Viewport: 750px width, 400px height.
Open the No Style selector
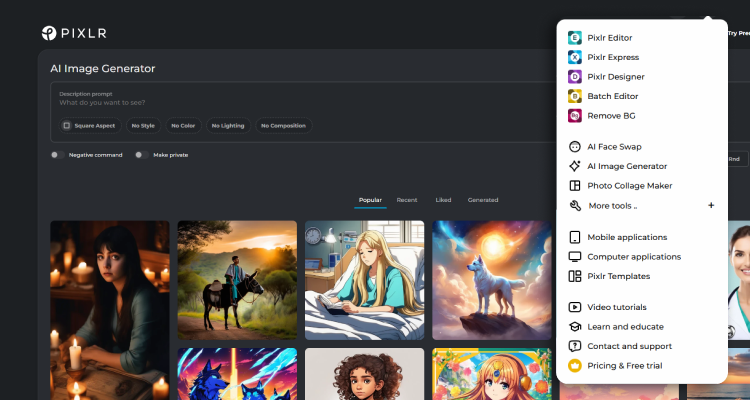(143, 126)
